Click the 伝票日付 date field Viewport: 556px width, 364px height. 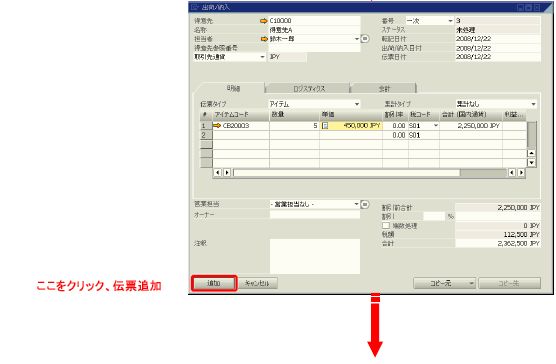498,57
